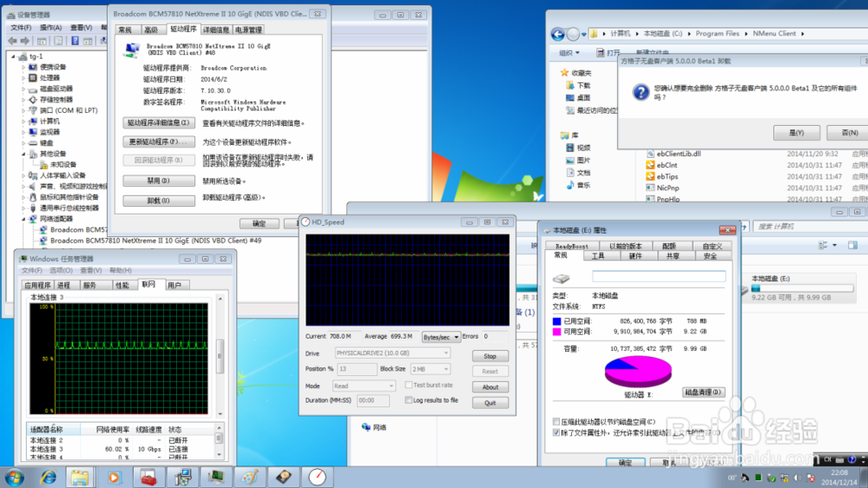Open 查看(V) menu in Task Manager
868x488 pixels.
[91, 270]
